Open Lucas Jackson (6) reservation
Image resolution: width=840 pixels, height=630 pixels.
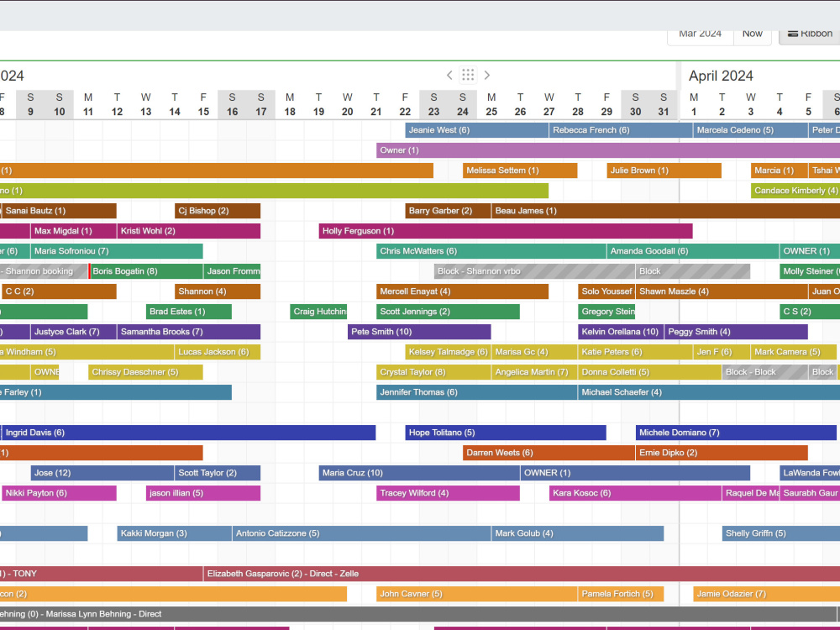coord(218,352)
